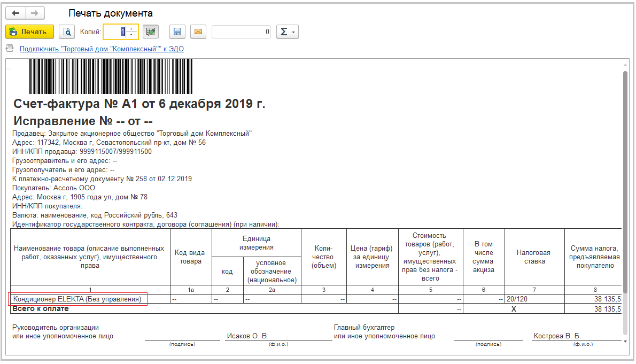This screenshot has width=636, height=364.
Task: Click signer name Кострова В. Б.
Action: click(557, 336)
